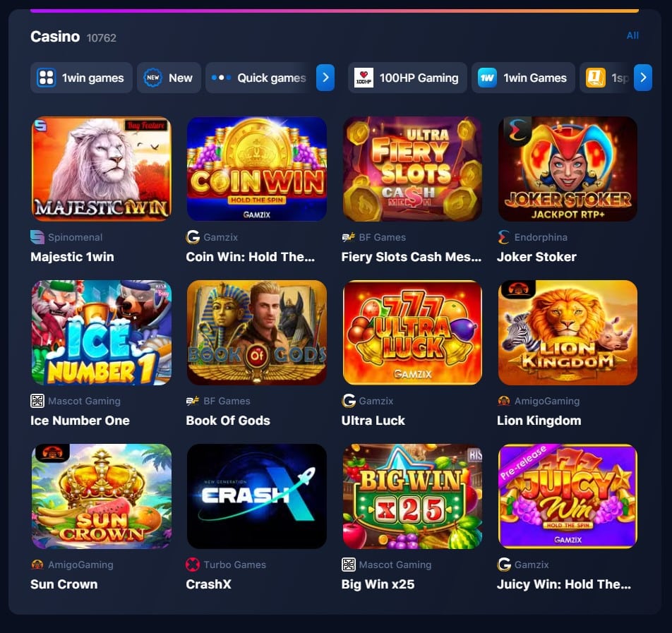The height and width of the screenshot is (633, 672).
Task: Click the Endorphina provider icon
Action: point(503,237)
